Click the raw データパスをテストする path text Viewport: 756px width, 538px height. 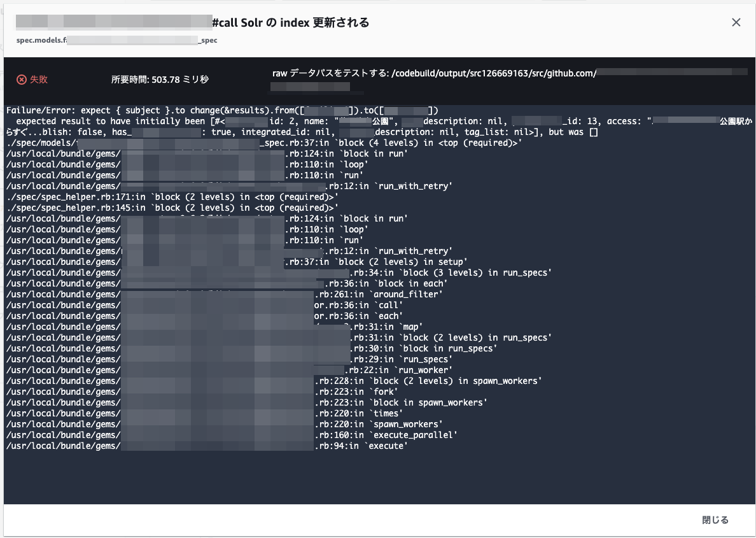(x=434, y=73)
